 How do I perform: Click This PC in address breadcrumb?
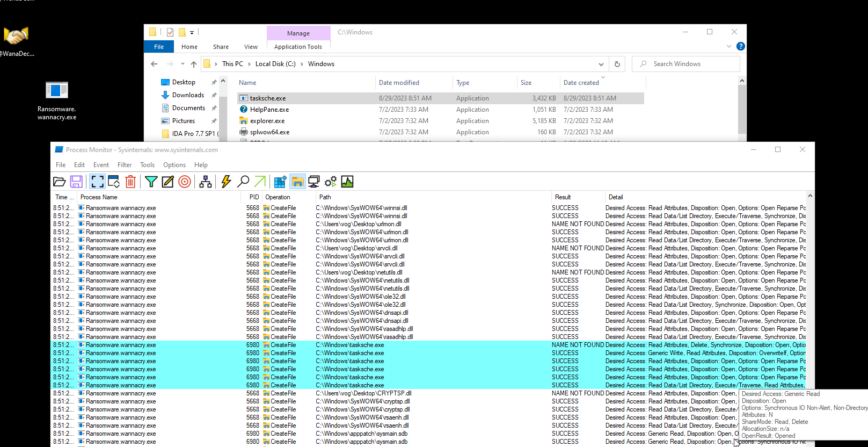tap(232, 64)
